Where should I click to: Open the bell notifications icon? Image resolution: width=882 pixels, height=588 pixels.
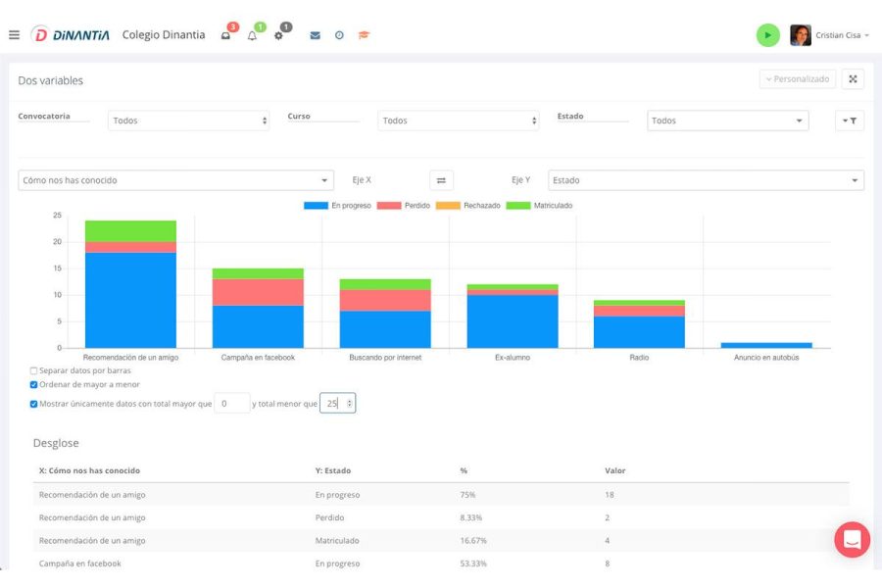(x=252, y=35)
